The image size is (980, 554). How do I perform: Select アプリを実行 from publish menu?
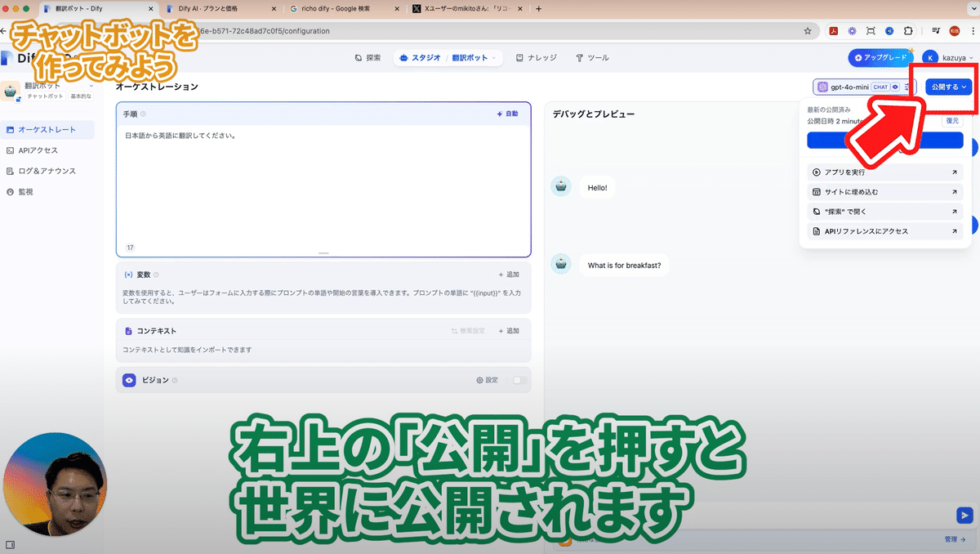tap(884, 172)
